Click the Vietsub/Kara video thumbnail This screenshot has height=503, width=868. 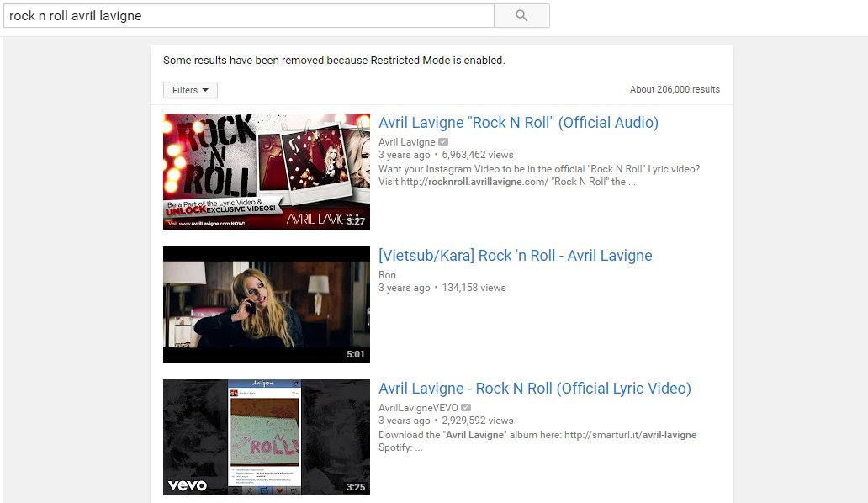pyautogui.click(x=267, y=304)
